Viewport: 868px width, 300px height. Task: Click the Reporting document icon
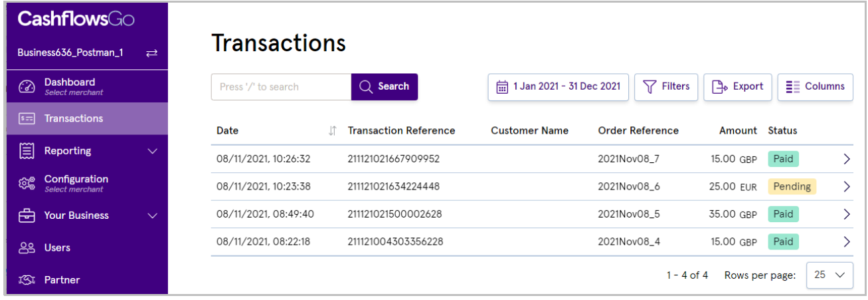coord(27,151)
